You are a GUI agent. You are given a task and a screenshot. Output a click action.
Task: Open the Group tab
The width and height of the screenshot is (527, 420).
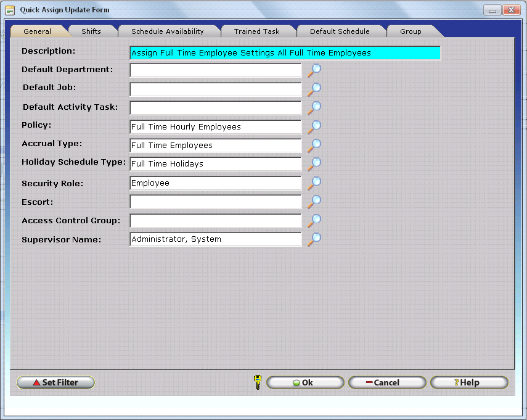[x=411, y=31]
